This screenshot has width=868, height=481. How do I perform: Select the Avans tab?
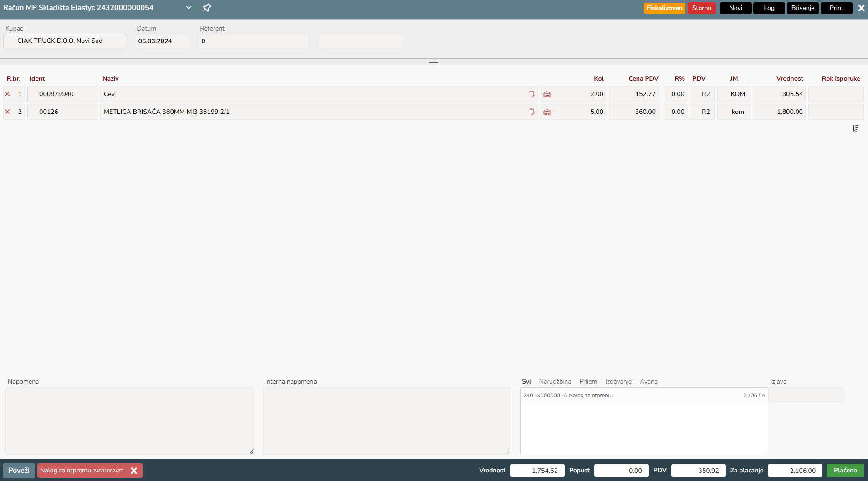(x=648, y=382)
